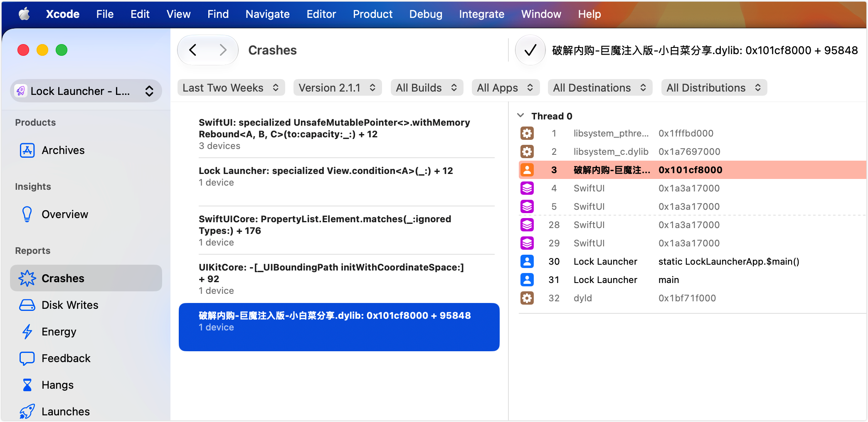
Task: Open the Find menu
Action: tap(218, 14)
